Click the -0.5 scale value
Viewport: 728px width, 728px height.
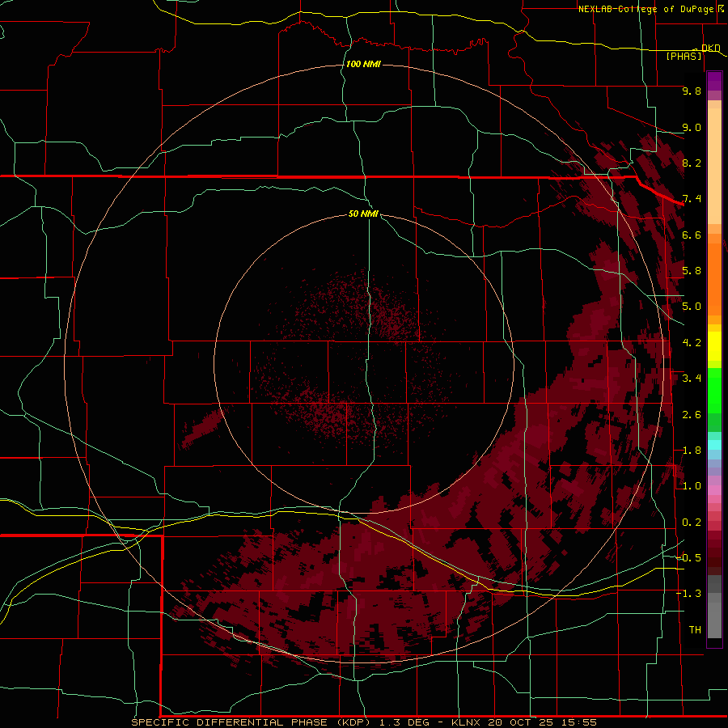688,558
